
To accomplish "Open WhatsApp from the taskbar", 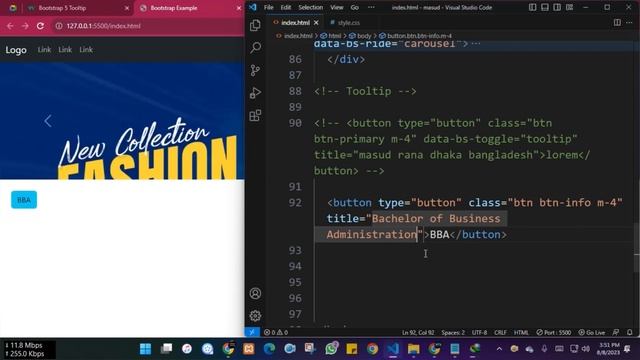I will pyautogui.click(x=331, y=349).
